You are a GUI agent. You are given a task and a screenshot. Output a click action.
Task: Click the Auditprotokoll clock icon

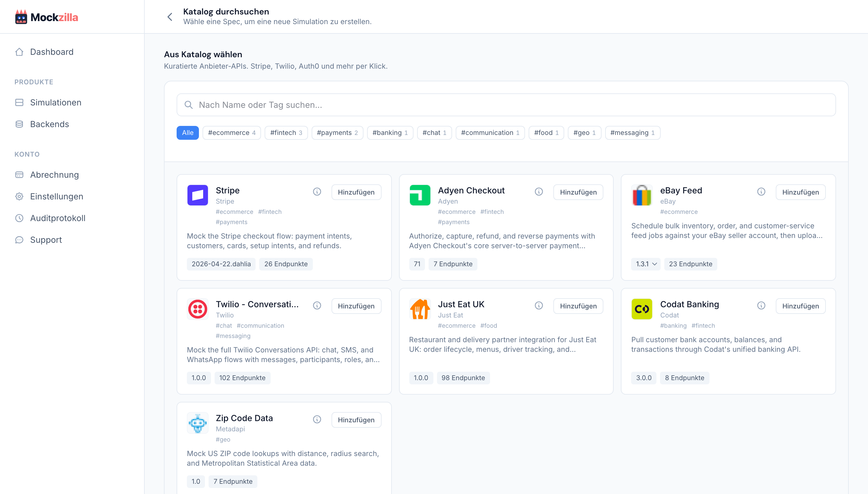[19, 218]
